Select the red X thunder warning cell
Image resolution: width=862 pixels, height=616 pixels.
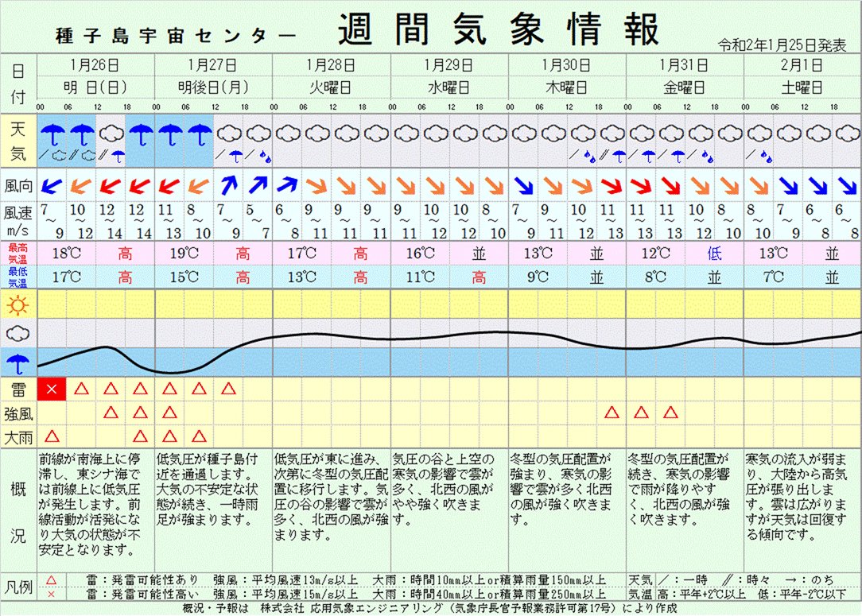[x=52, y=389]
